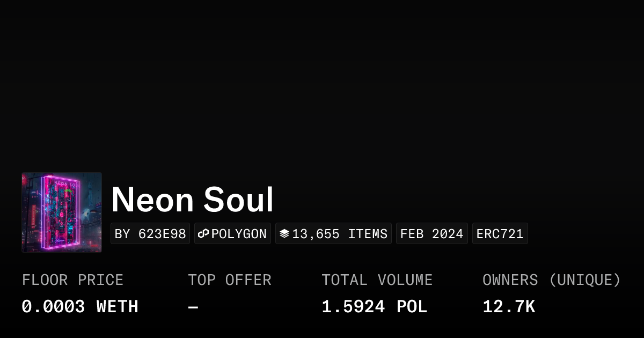The height and width of the screenshot is (338, 644).
Task: Click the Polygon chain logo icon
Action: click(x=203, y=234)
